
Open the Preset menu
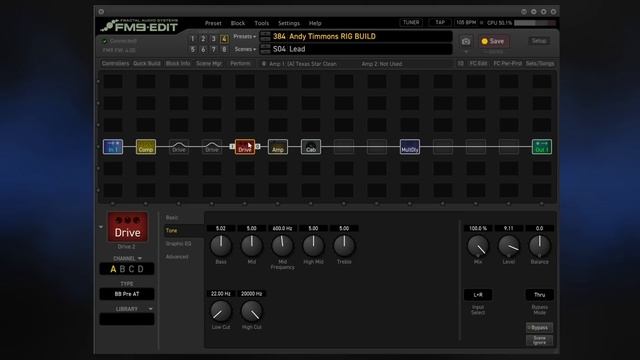[x=213, y=23]
